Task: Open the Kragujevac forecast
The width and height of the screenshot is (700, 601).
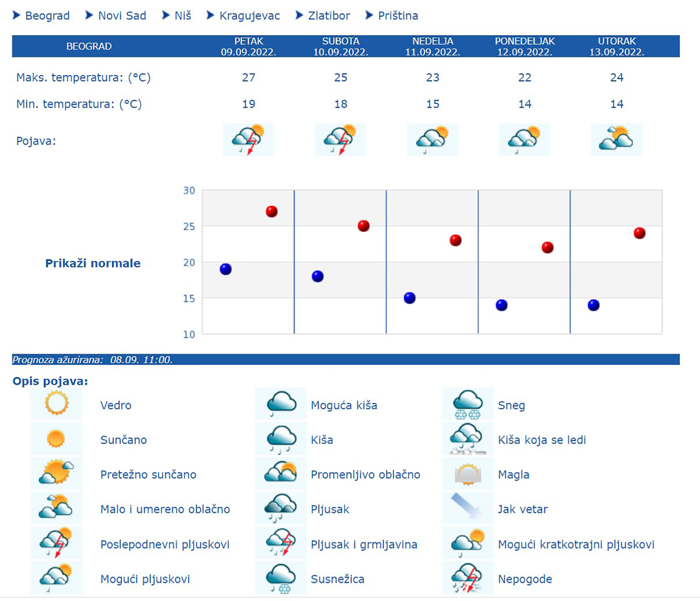Action: (x=249, y=16)
